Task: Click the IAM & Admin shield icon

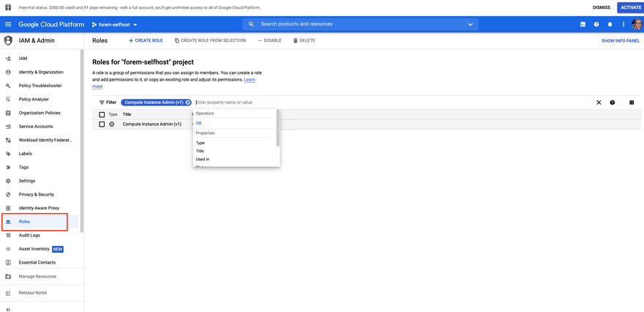Action: point(8,40)
